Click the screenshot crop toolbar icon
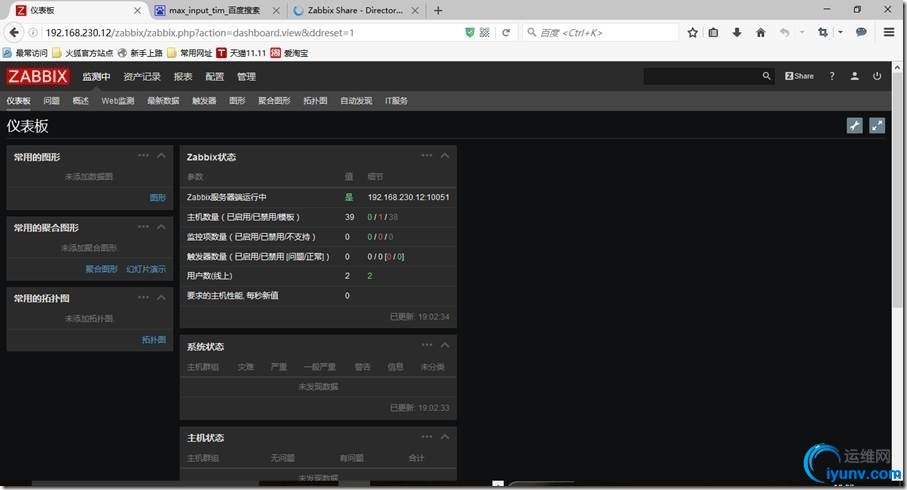Viewport: 907px width, 490px height. coord(823,33)
